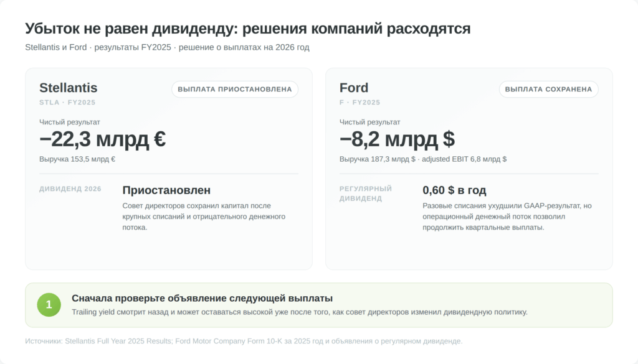Image resolution: width=638 pixels, height=364 pixels.
Task: Click the 'Источники: Stellantis Full Year 2025 Results' footnote
Action: 244,341
